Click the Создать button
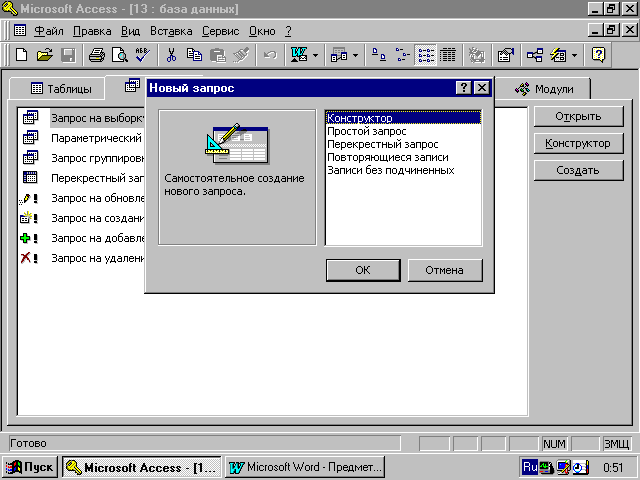The image size is (640, 480). pos(578,170)
